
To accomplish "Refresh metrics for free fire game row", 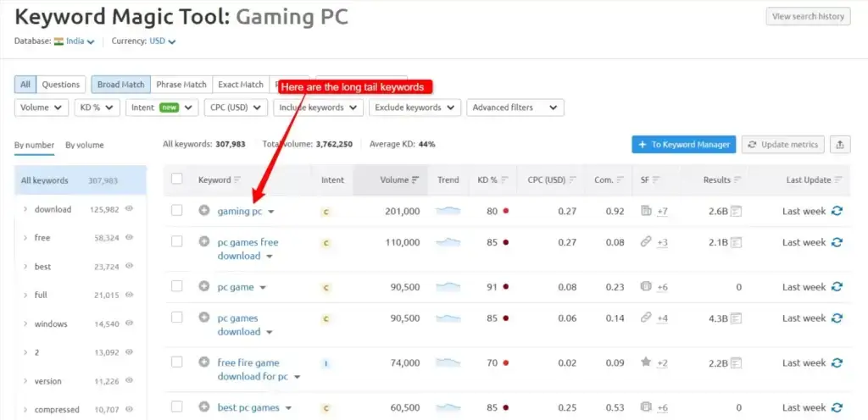I will click(x=837, y=362).
